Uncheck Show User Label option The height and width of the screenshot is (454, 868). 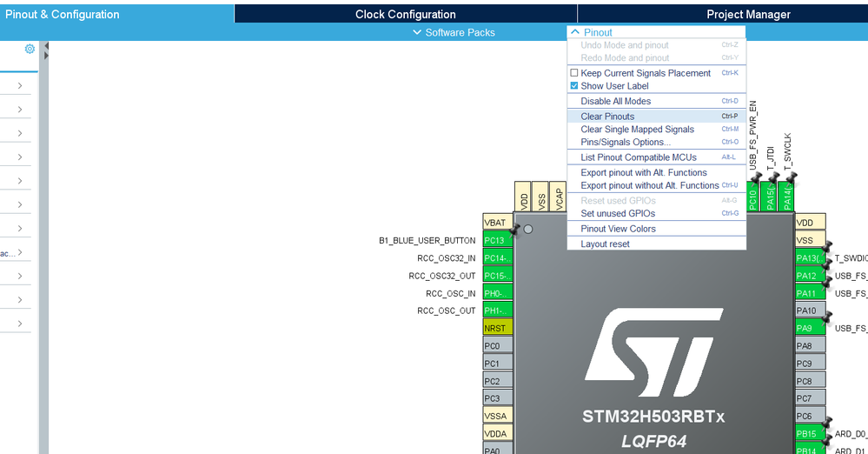(574, 86)
